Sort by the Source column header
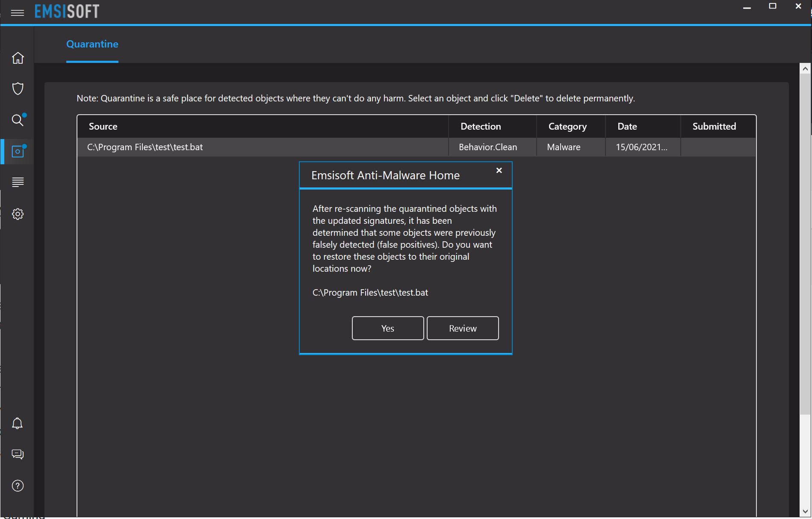This screenshot has width=812, height=519. point(263,126)
